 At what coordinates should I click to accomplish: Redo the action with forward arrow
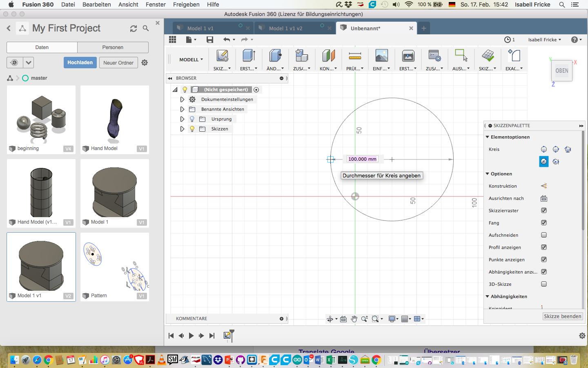coord(244,40)
